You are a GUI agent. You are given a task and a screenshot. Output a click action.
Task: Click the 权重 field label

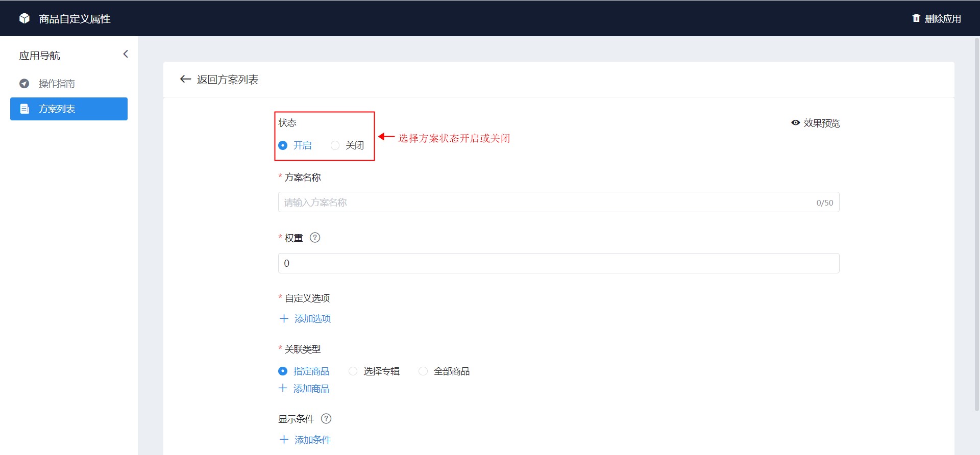pyautogui.click(x=293, y=238)
